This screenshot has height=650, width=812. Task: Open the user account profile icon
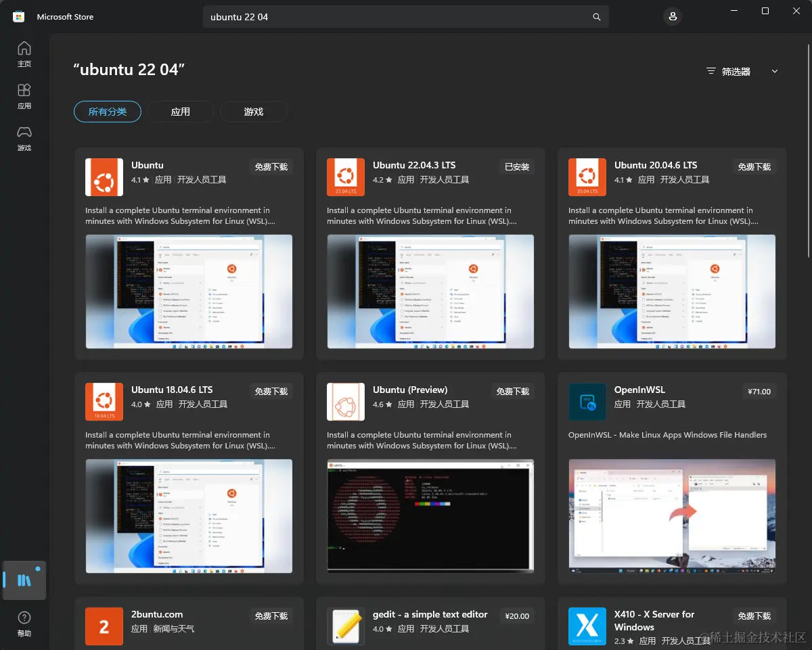pyautogui.click(x=673, y=16)
